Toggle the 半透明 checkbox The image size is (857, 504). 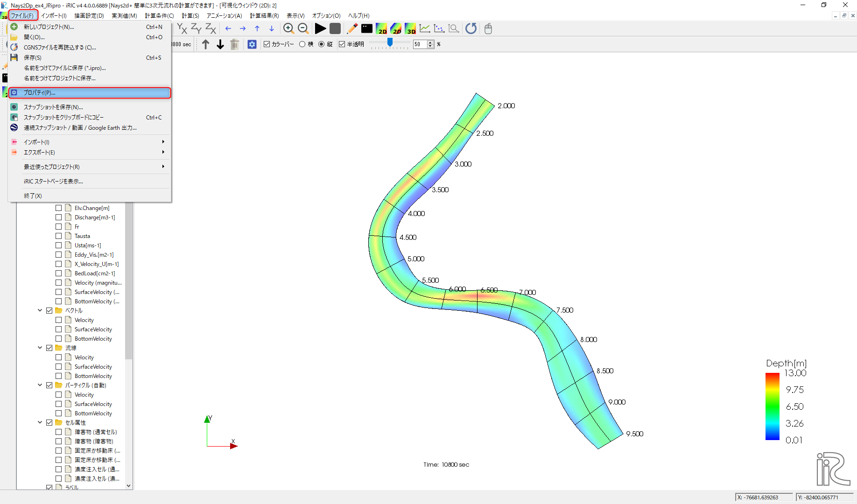342,44
